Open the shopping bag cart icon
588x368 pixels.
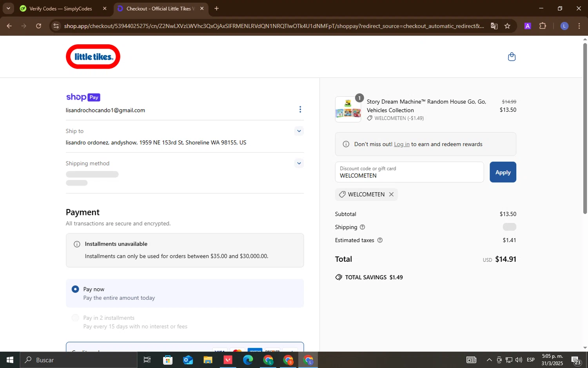click(512, 57)
